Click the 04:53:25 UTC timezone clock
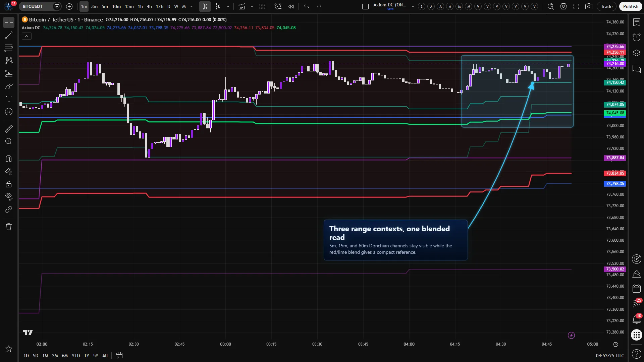The height and width of the screenshot is (362, 644). point(610,356)
